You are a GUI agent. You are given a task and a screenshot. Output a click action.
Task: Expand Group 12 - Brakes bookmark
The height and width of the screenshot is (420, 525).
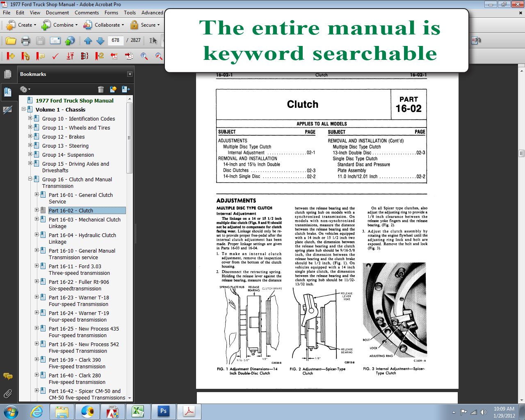tap(30, 137)
